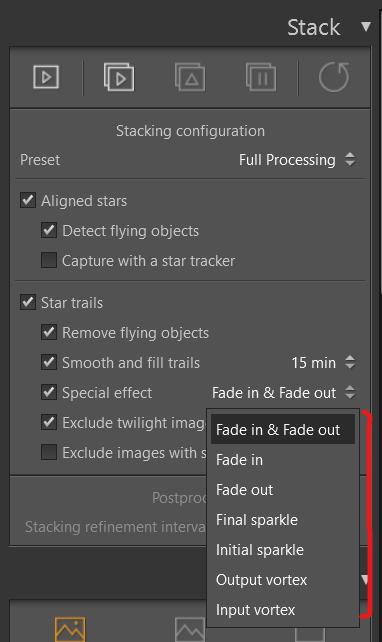
Task: Disable Detect flying objects option
Action: pyautogui.click(x=49, y=231)
